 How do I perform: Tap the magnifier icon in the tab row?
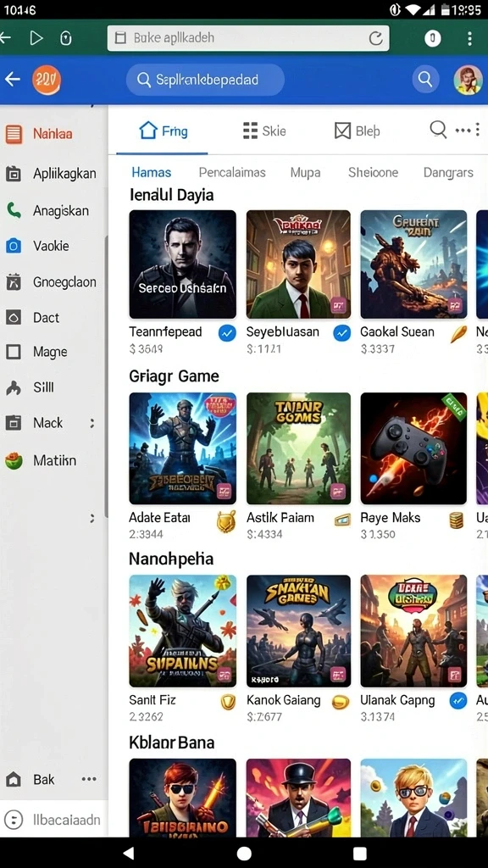click(x=438, y=130)
